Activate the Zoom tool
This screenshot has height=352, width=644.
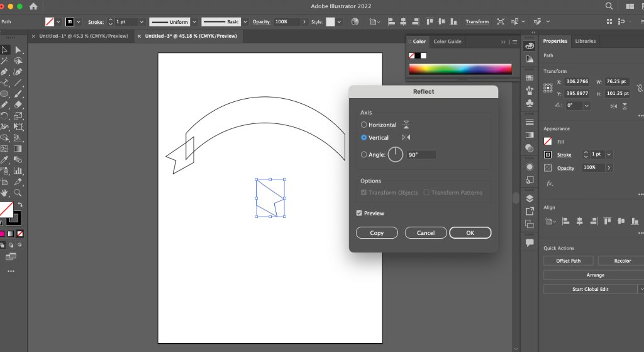coord(18,193)
